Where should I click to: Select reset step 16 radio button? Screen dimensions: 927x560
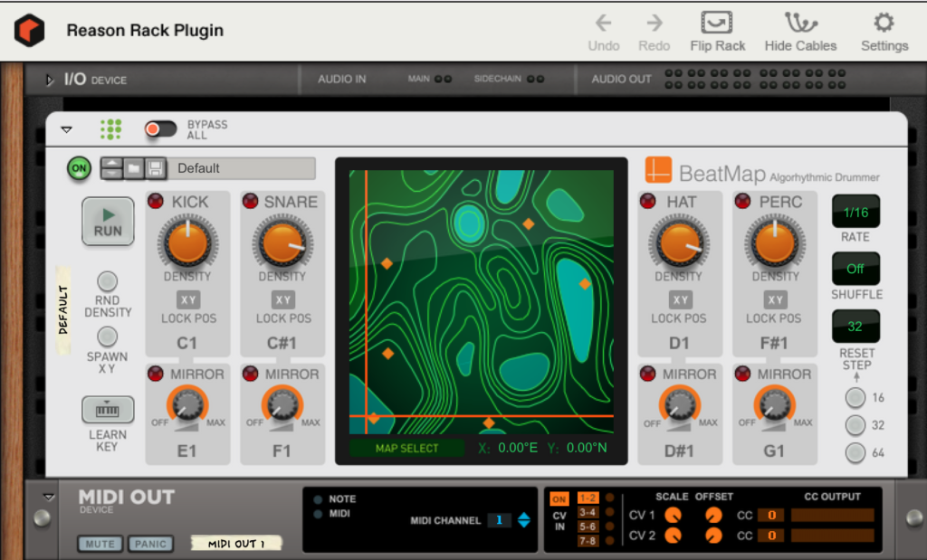tap(855, 397)
